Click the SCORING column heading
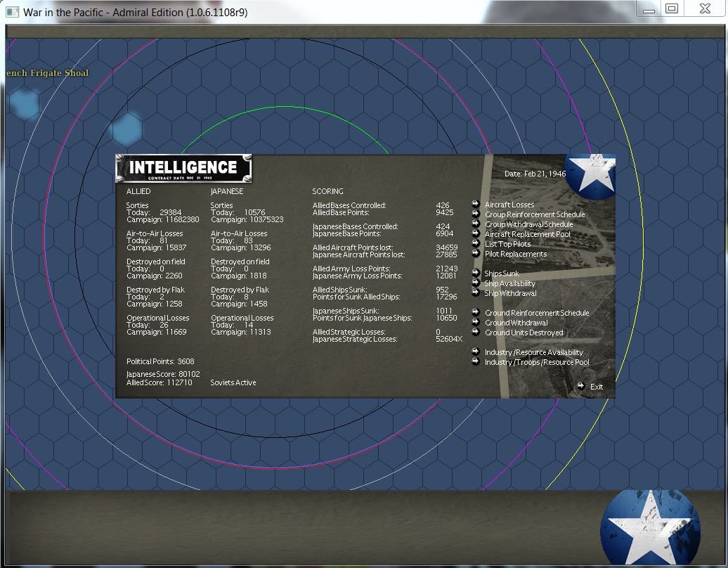Image resolution: width=728 pixels, height=568 pixels. pyautogui.click(x=327, y=191)
